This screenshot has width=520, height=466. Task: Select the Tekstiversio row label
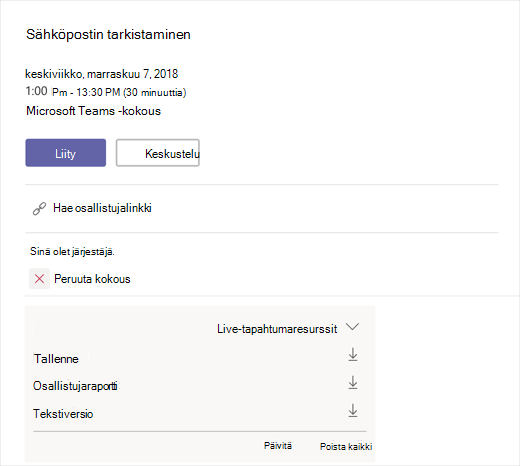click(x=63, y=414)
